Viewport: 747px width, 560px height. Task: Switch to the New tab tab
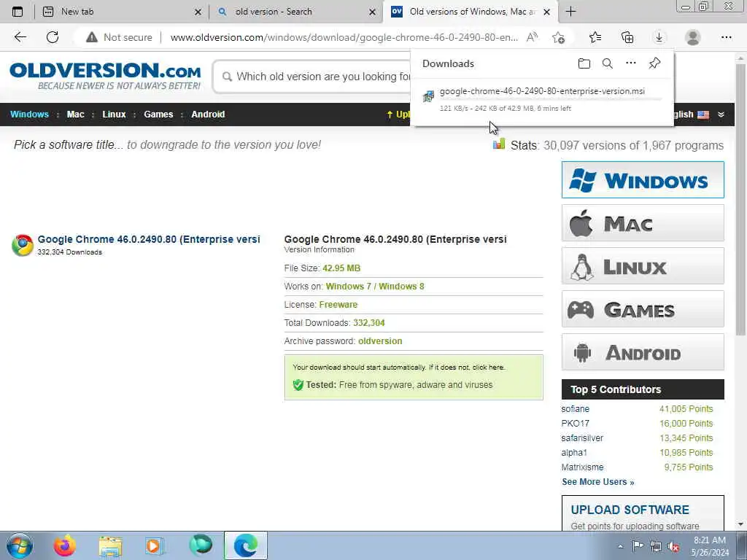pyautogui.click(x=122, y=12)
